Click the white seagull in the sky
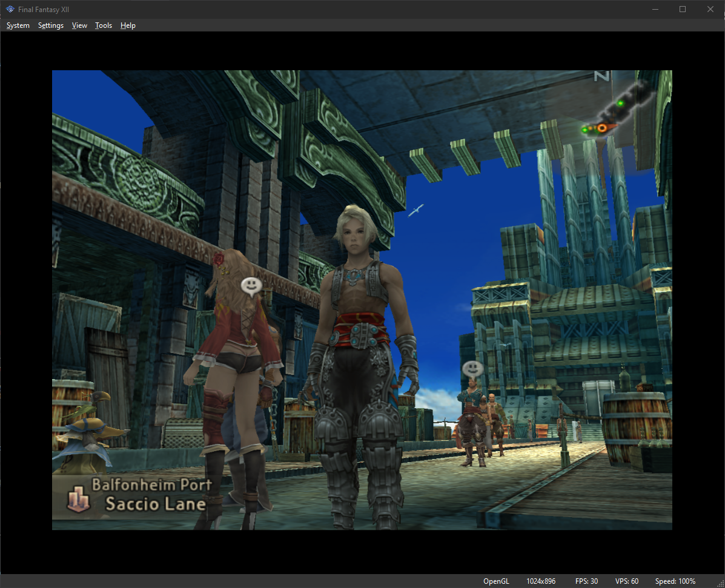 [415, 210]
